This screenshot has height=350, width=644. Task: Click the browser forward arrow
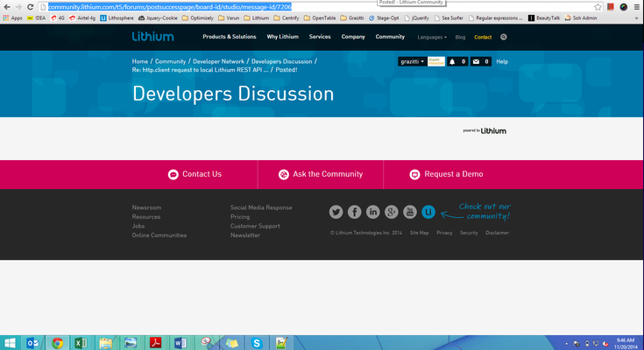18,7
